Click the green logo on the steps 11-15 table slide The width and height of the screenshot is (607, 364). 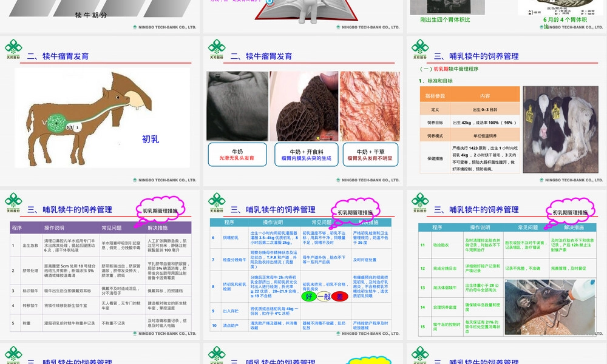point(420,202)
